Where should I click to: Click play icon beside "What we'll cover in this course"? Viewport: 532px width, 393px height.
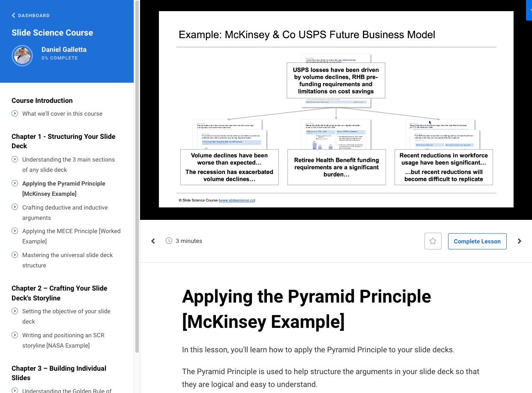[x=15, y=114]
